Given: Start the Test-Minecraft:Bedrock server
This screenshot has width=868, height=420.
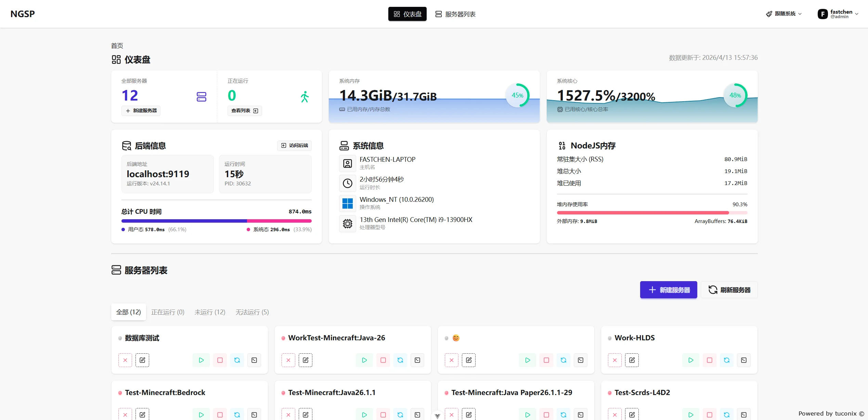Looking at the screenshot, I should click(x=201, y=415).
